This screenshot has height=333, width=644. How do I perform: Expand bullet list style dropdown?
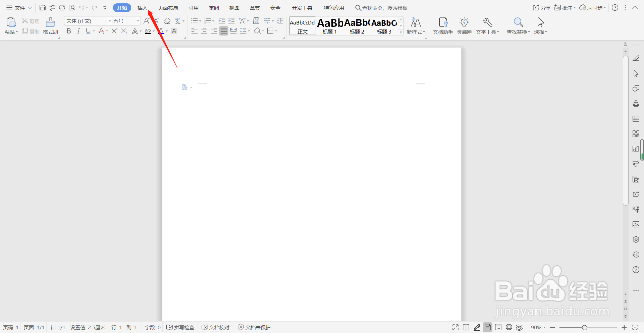[x=200, y=21]
